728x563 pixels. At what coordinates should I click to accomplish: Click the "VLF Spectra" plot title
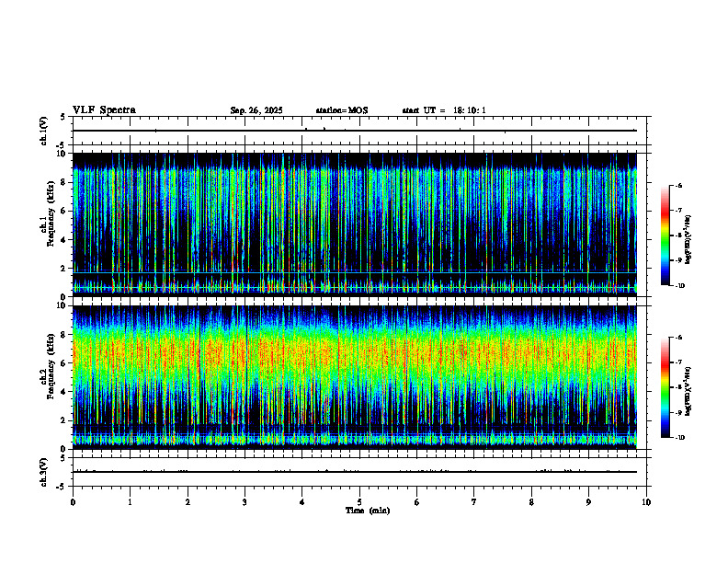tap(104, 110)
